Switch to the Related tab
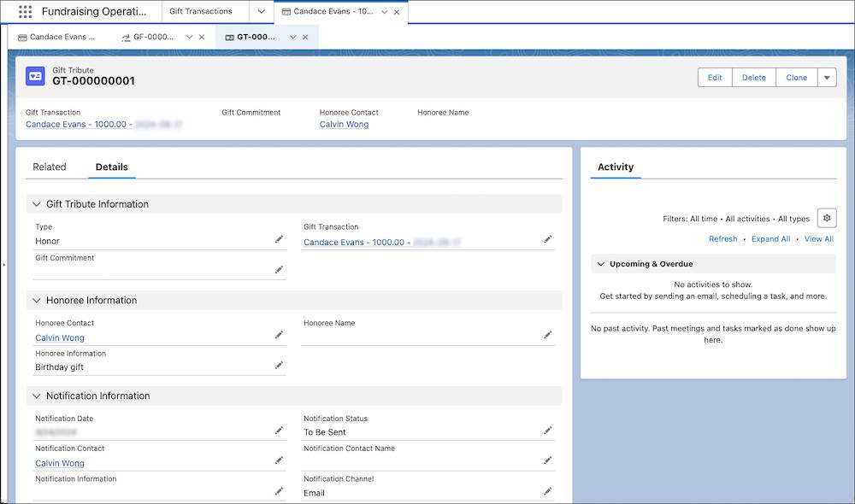The width and height of the screenshot is (855, 504). click(x=49, y=167)
